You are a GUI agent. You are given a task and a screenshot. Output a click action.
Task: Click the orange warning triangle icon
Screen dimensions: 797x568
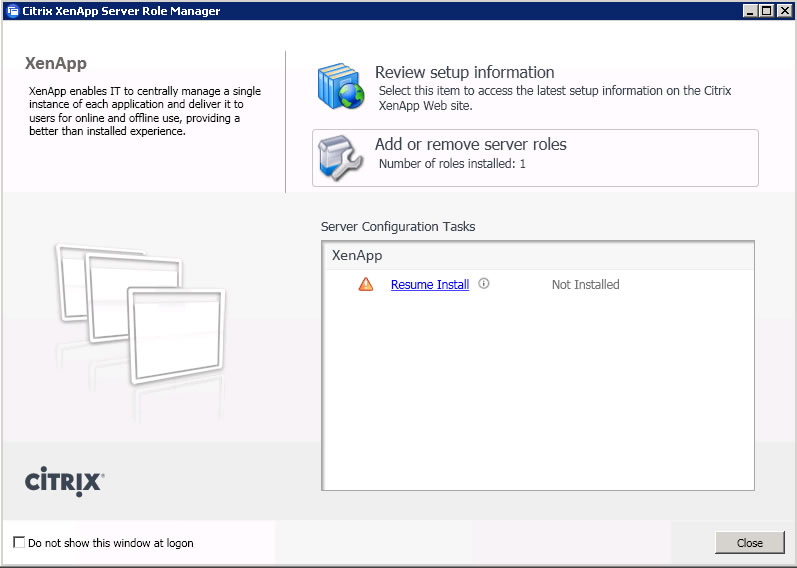point(366,285)
